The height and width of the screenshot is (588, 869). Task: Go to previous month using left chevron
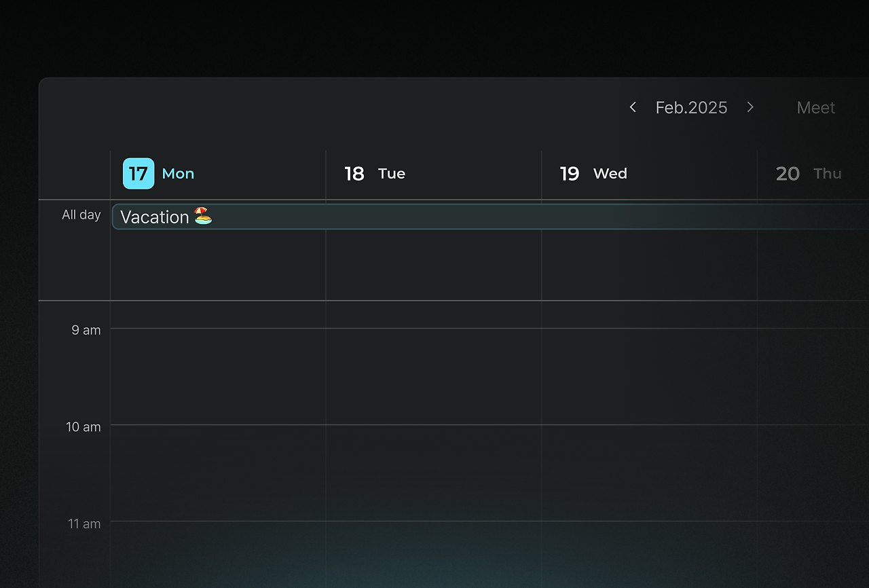[633, 107]
